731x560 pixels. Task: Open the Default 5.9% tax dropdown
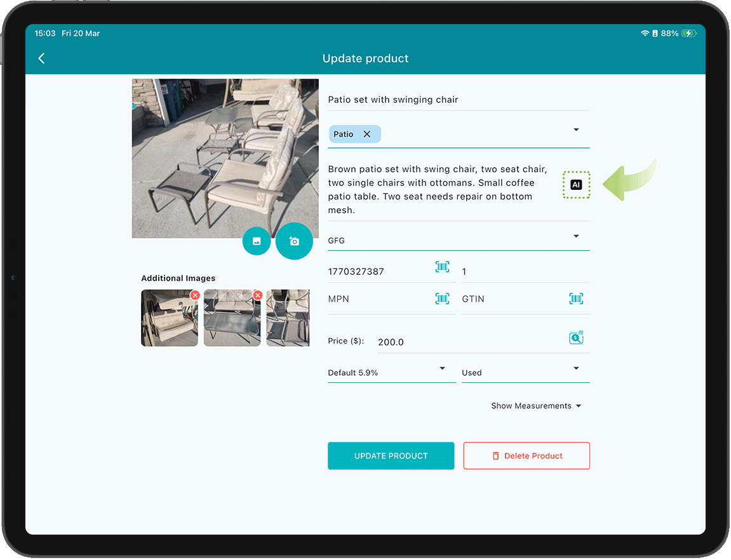tap(442, 369)
